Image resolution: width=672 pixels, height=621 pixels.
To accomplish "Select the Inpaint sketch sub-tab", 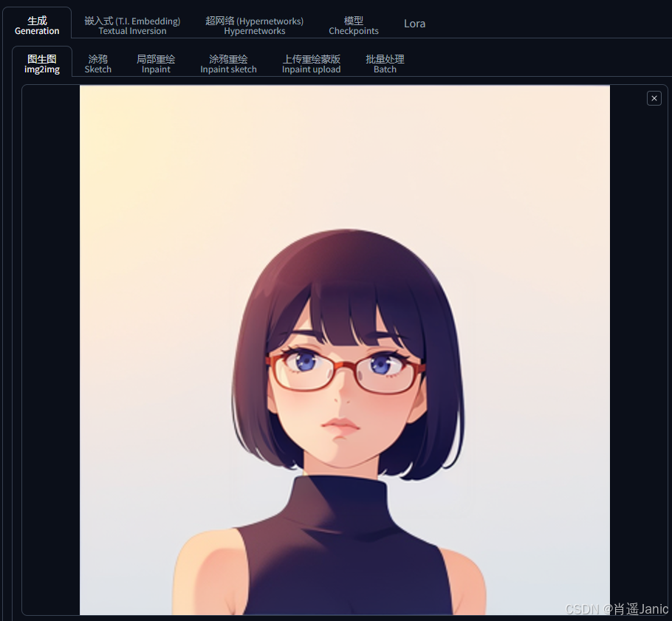I will [228, 64].
